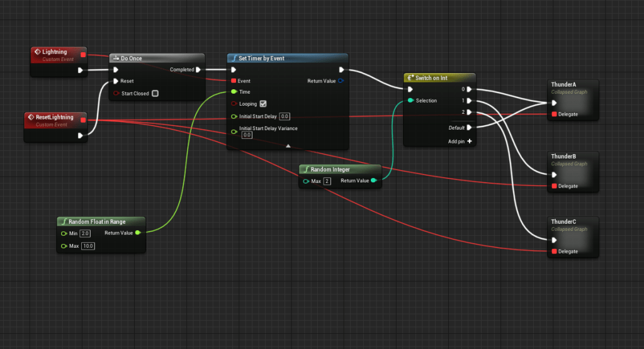Click the Set Timer Return Value pin
This screenshot has width=644, height=349.
(341, 80)
